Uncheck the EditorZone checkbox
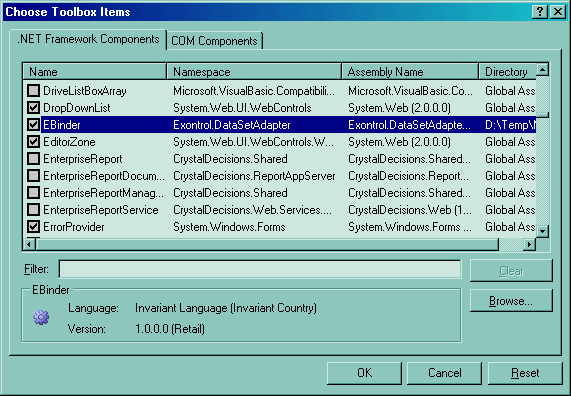This screenshot has width=571, height=396. click(x=34, y=142)
